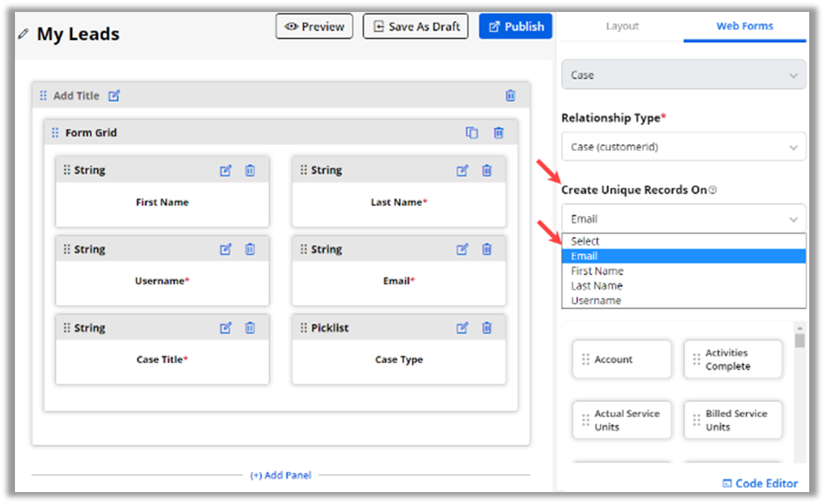Screen dimensions: 825x504
Task: Click the field list scrollbar
Action: pyautogui.click(x=799, y=342)
